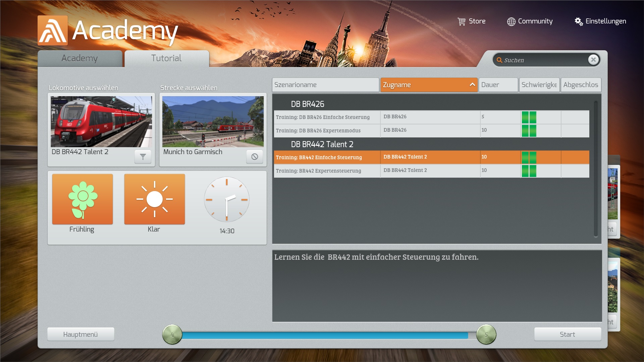Collapse the DB BR426 group header
The image size is (644, 362).
tap(308, 104)
